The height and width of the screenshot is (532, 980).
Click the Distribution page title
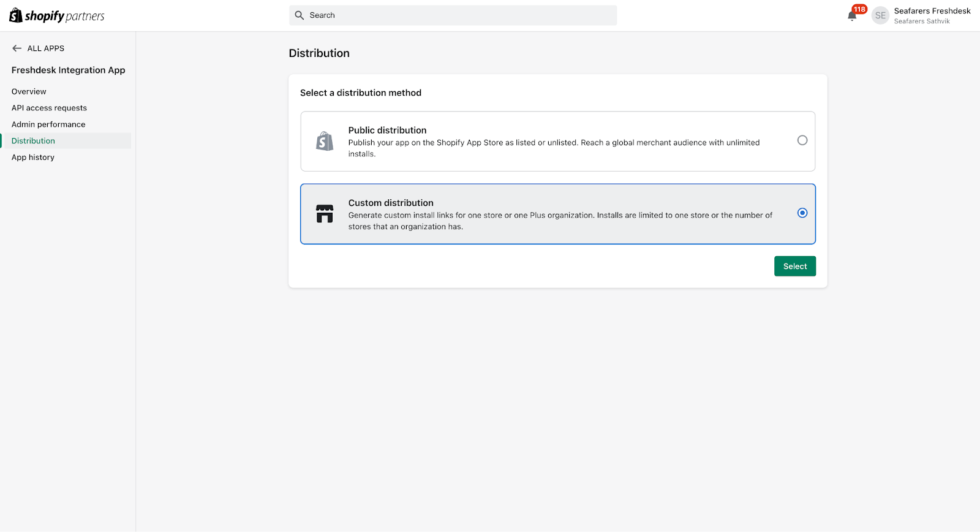[x=319, y=53]
